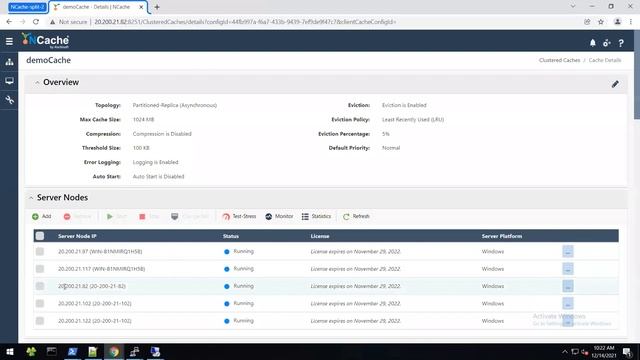Open the actions menu for node 20.200.21.82
640x360 pixels.
point(568,286)
